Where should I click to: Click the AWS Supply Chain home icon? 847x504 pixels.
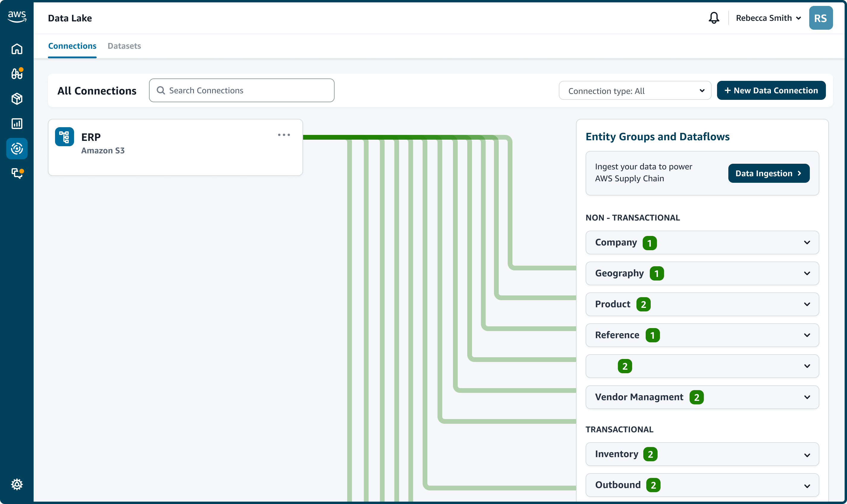pos(17,49)
